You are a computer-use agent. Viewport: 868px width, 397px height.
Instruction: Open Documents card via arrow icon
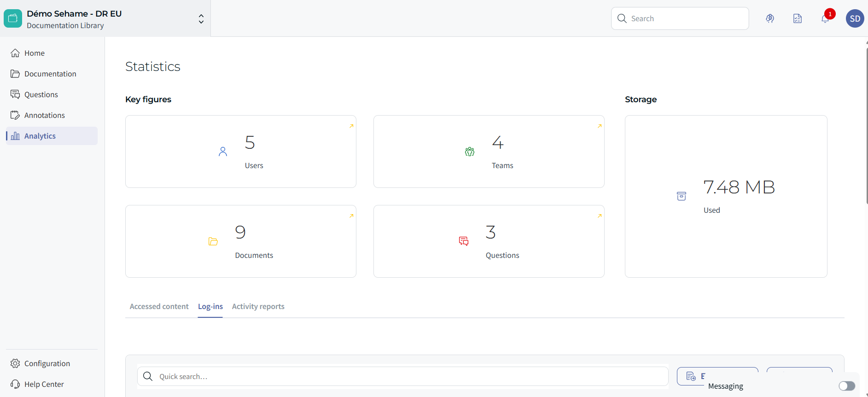click(351, 216)
